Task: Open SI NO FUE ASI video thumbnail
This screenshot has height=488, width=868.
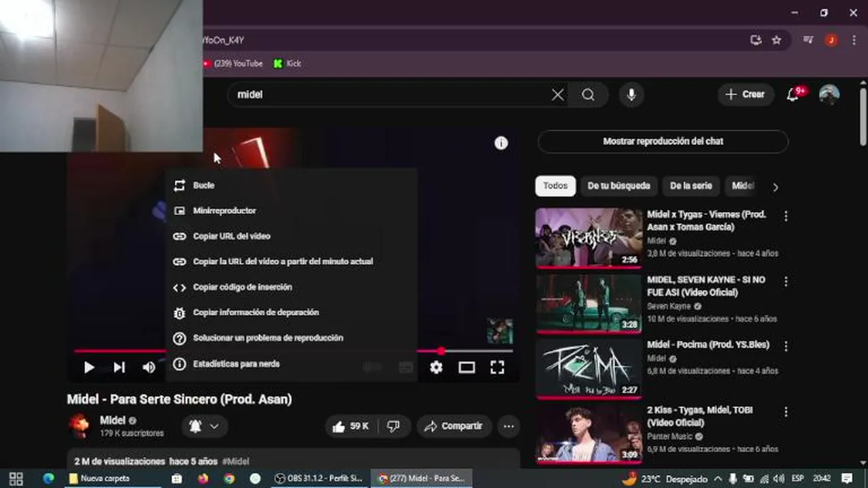Action: (x=589, y=303)
